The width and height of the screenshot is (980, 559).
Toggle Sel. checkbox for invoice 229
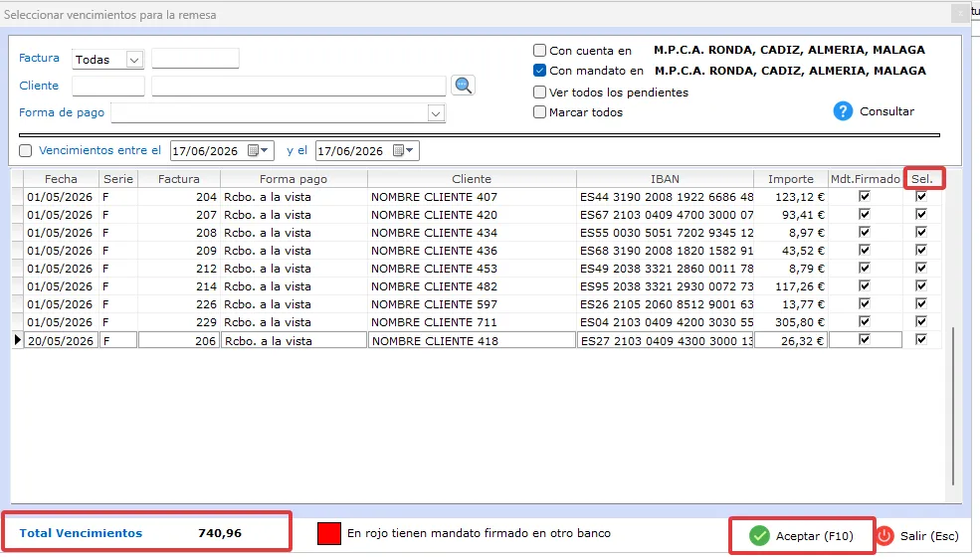(x=920, y=321)
